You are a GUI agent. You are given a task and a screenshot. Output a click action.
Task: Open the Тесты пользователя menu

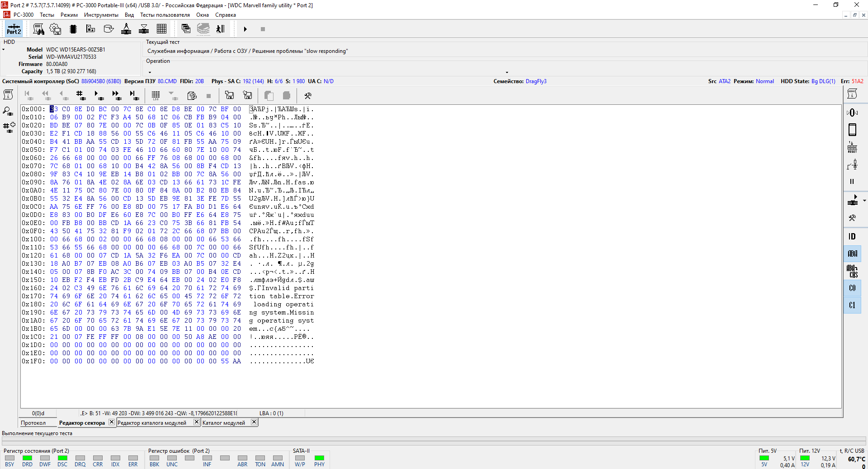165,14
